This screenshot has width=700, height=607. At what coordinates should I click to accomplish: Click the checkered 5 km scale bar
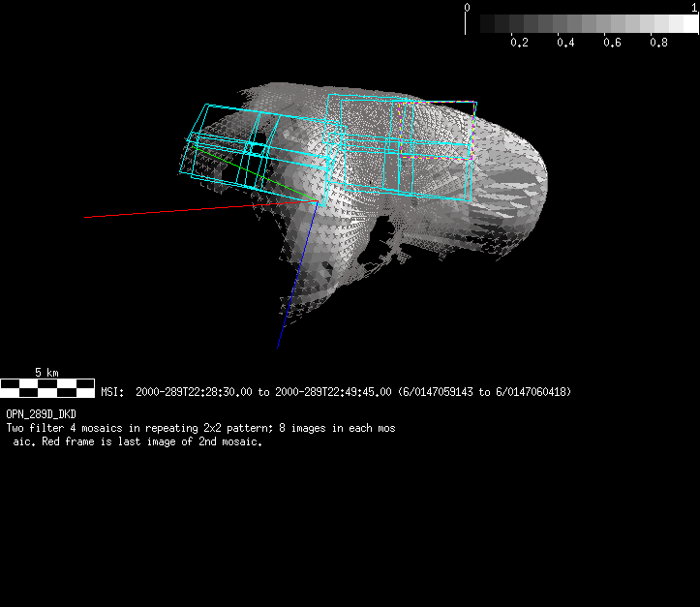(47, 388)
